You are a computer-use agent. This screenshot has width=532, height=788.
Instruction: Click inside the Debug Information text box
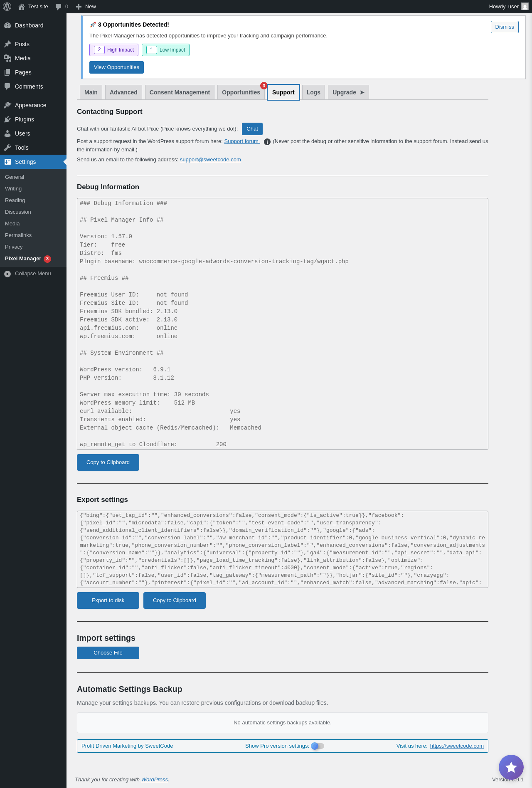pyautogui.click(x=283, y=324)
